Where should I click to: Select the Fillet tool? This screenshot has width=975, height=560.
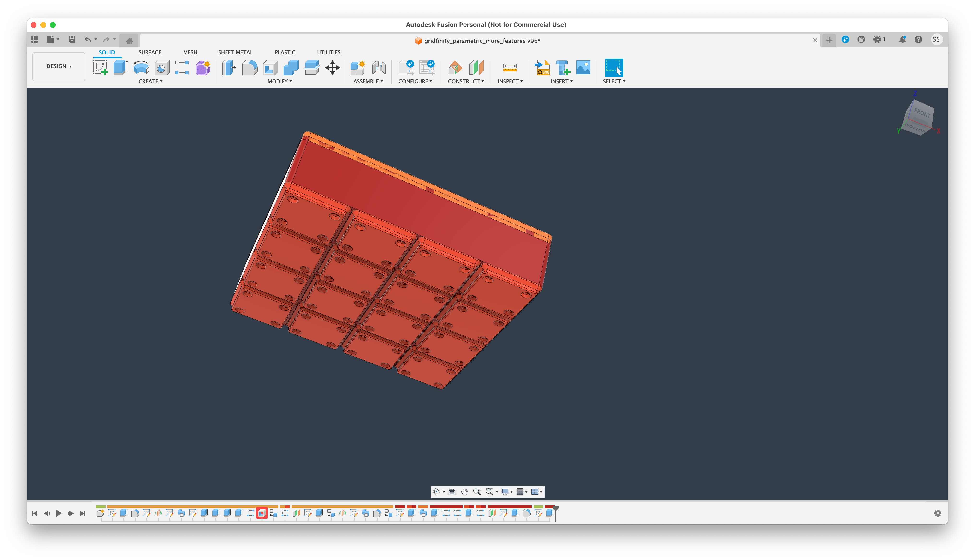click(250, 68)
